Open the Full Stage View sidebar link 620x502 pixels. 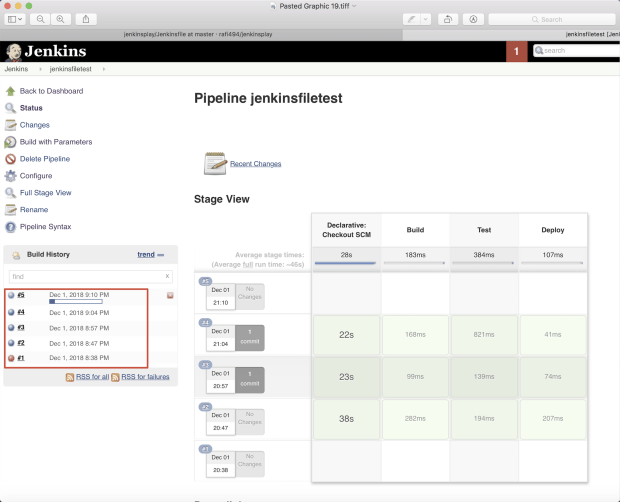coord(45,193)
